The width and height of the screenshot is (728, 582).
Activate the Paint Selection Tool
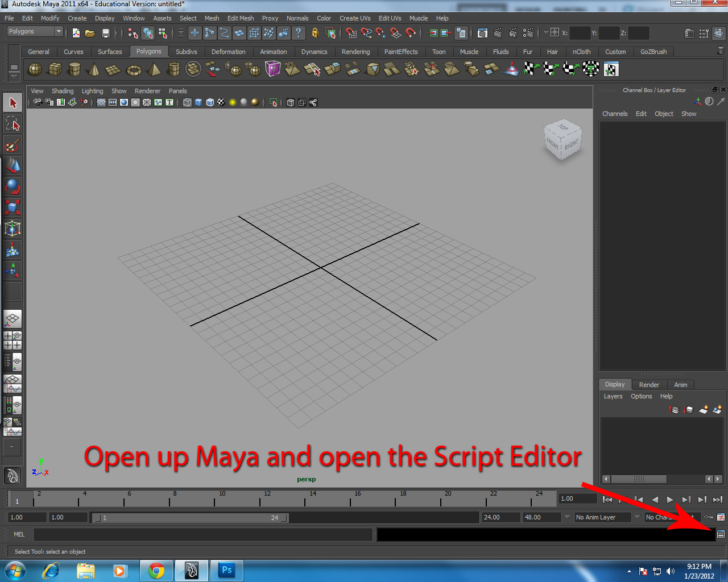(13, 145)
